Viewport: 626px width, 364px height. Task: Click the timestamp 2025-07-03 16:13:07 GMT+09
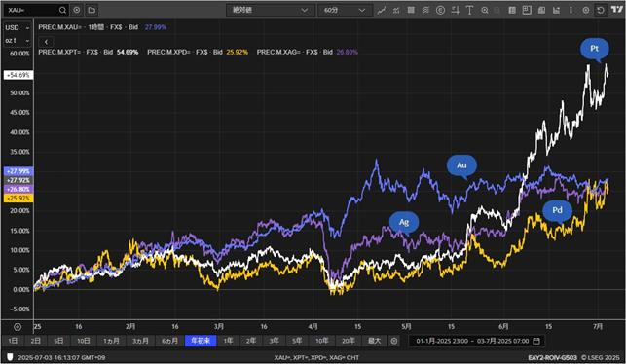61,357
